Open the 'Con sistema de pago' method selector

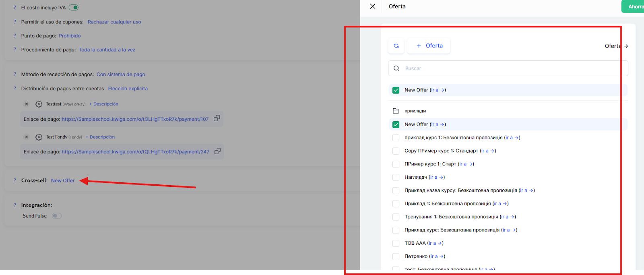click(121, 74)
